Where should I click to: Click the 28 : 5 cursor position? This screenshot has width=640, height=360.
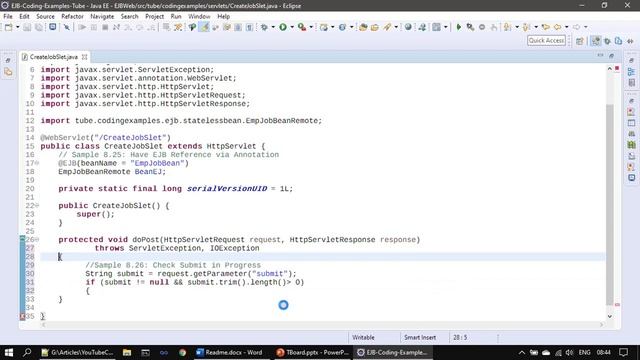[460, 338]
